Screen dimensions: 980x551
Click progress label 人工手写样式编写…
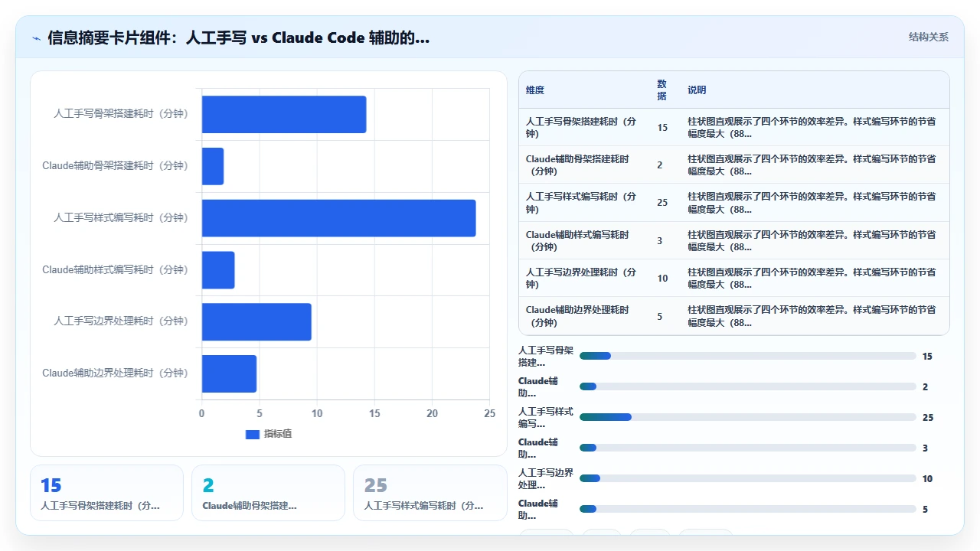pos(546,417)
